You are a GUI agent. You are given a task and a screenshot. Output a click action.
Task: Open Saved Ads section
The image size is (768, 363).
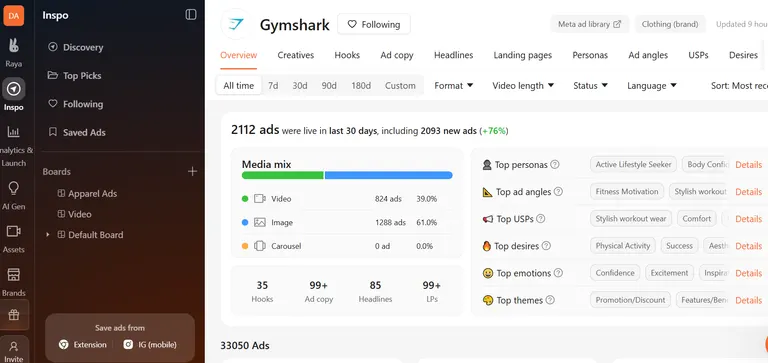(76, 133)
